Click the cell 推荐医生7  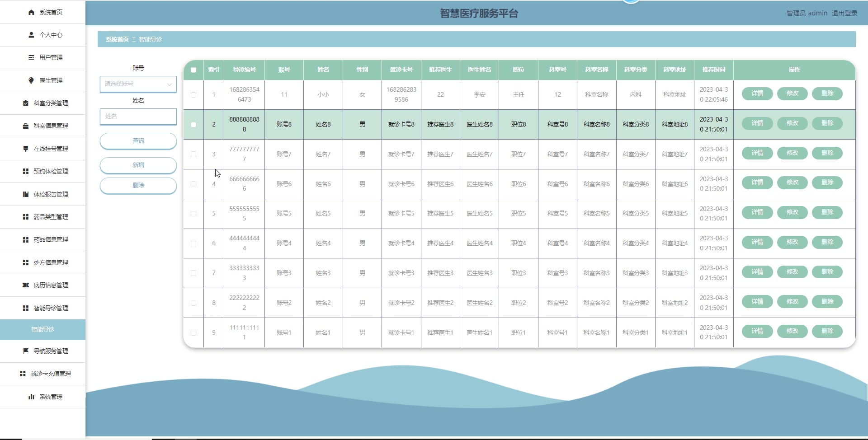tap(440, 154)
